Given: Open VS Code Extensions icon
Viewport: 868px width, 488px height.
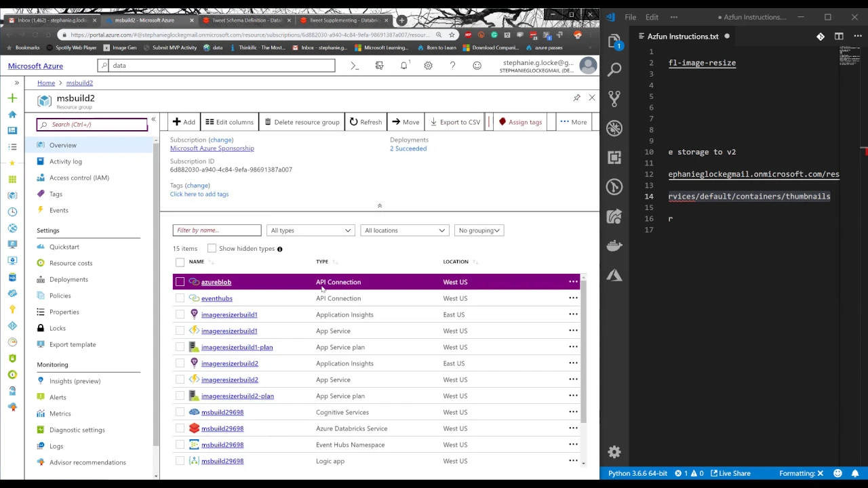Looking at the screenshot, I should [614, 157].
